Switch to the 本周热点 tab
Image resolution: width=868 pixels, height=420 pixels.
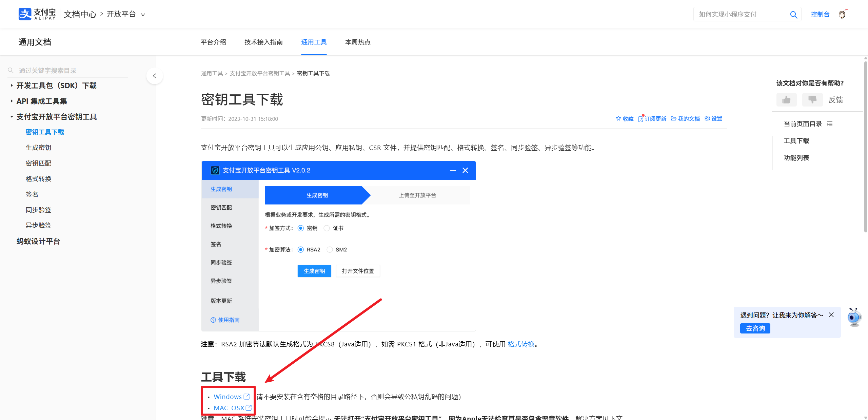pos(358,42)
